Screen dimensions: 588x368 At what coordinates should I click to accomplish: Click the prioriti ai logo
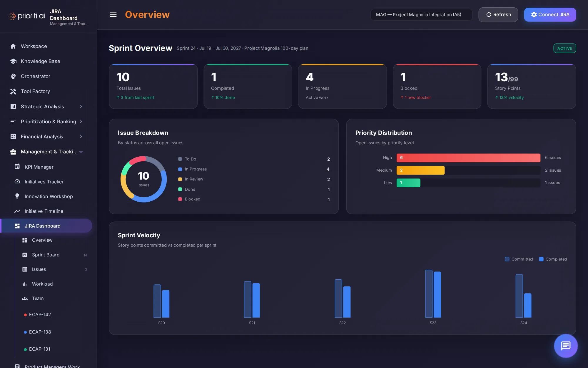coord(26,16)
